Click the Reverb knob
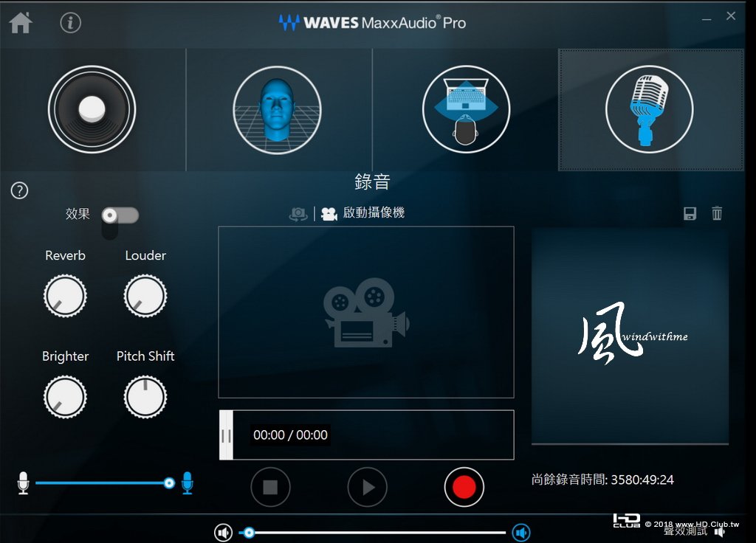The height and width of the screenshot is (543, 756). pyautogui.click(x=65, y=296)
